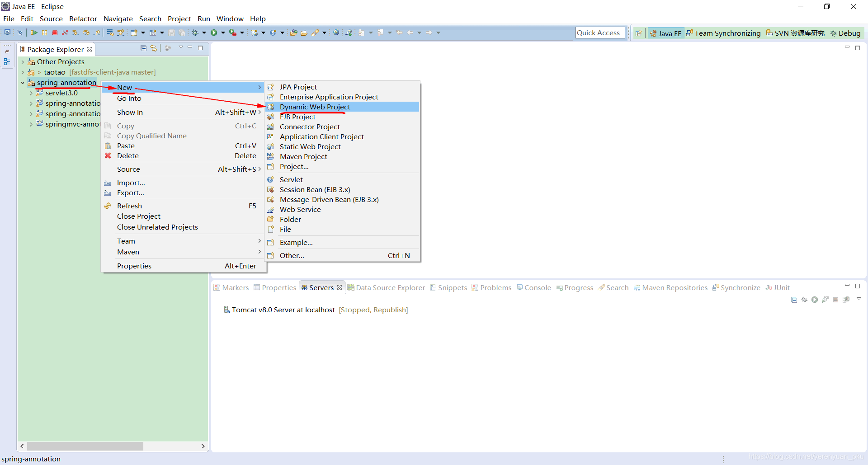Click the Debug bug icon in main toolbar

pos(195,33)
